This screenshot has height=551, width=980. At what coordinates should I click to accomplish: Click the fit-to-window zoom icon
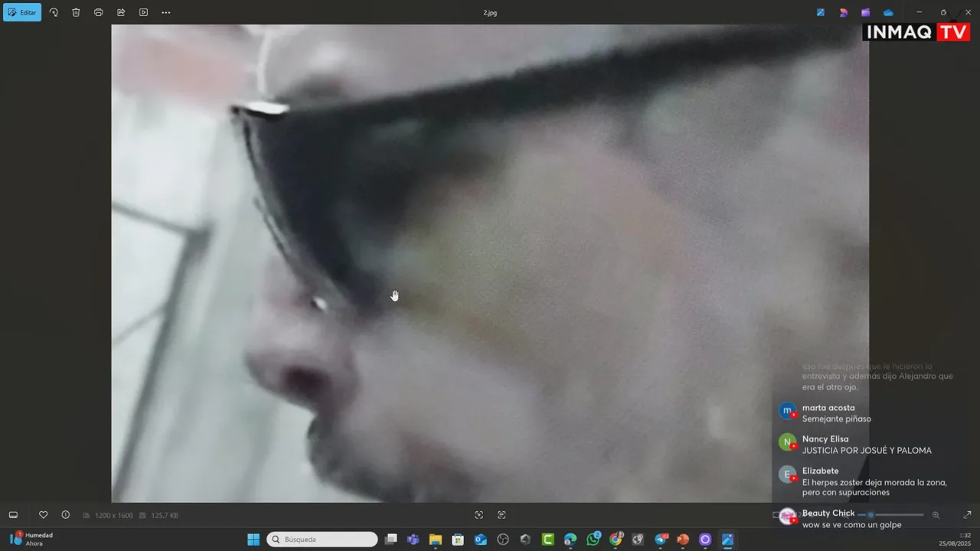[479, 515]
